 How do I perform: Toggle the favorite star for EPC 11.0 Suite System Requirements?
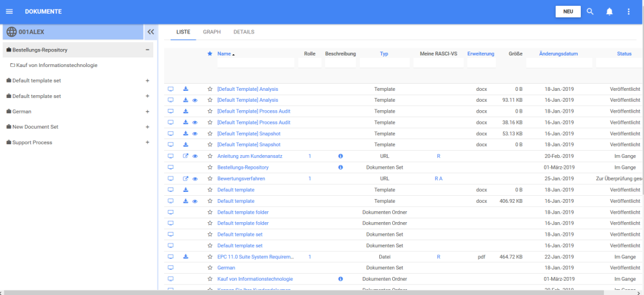pos(210,257)
